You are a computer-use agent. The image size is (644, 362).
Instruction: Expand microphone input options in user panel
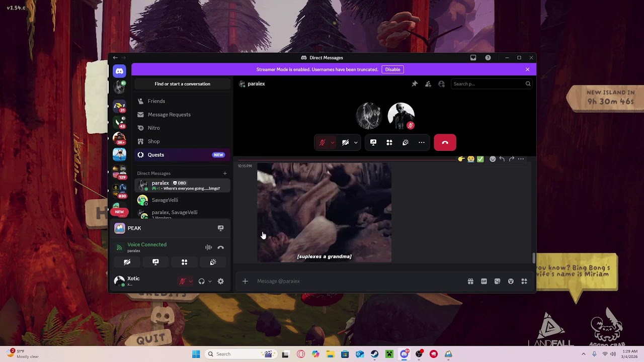click(x=191, y=282)
